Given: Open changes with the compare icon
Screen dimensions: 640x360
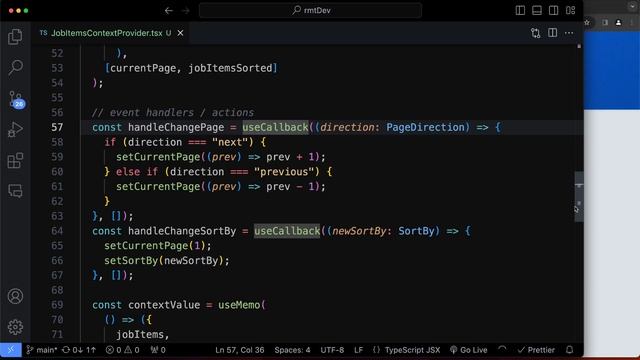Looking at the screenshot, I should (536, 33).
